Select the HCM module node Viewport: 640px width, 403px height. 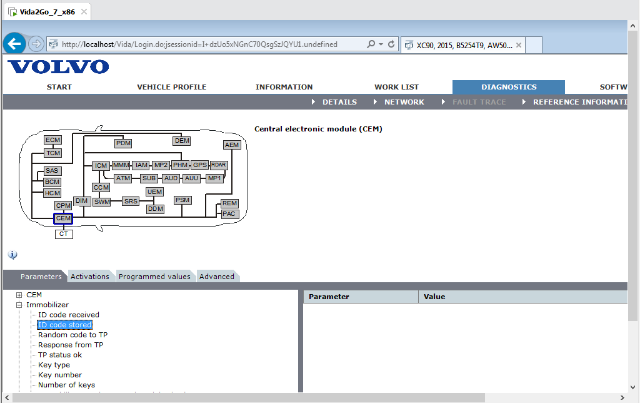pos(52,193)
